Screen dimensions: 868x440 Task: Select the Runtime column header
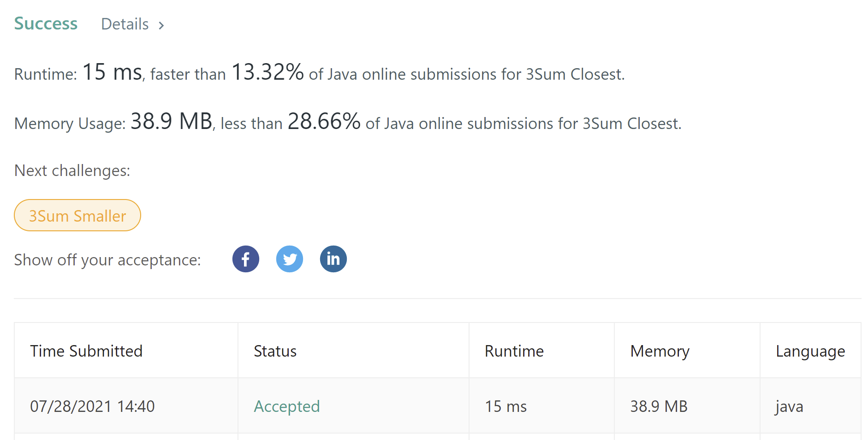pyautogui.click(x=514, y=351)
